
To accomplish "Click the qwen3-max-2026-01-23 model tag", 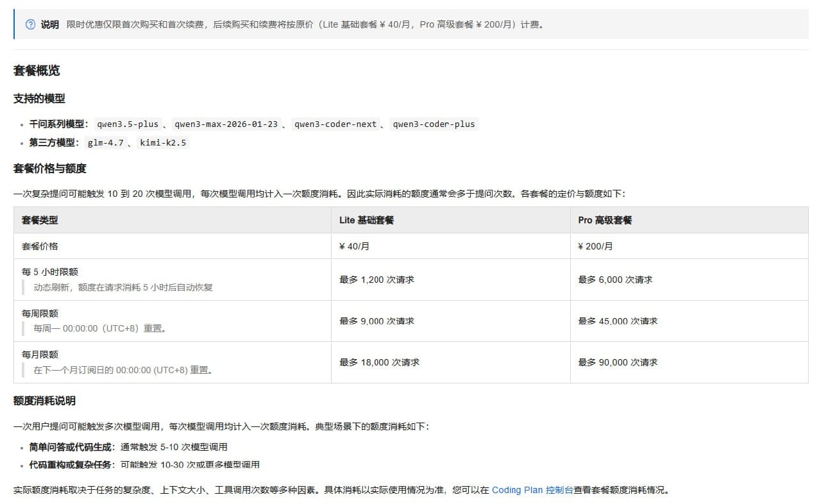I will (x=226, y=124).
